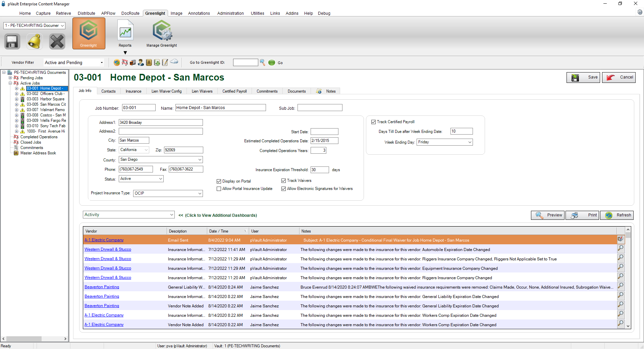Enable Allow Portal Insurance Update checkbox

click(219, 189)
